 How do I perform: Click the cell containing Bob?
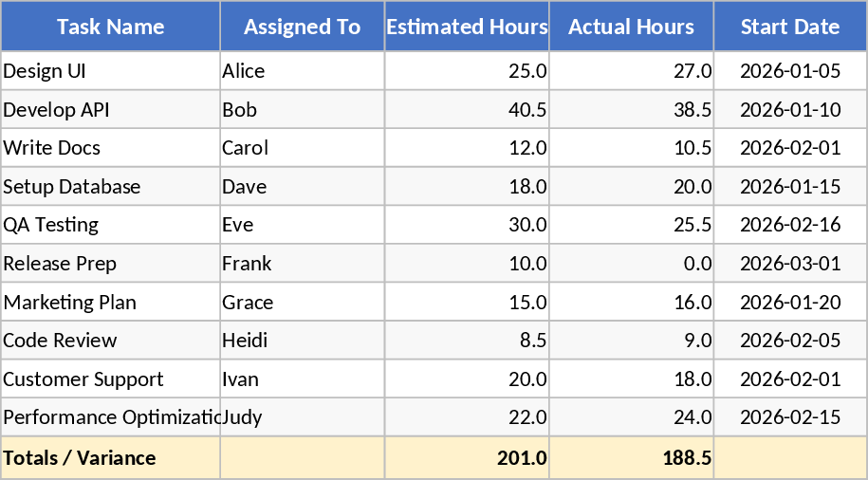(302, 110)
